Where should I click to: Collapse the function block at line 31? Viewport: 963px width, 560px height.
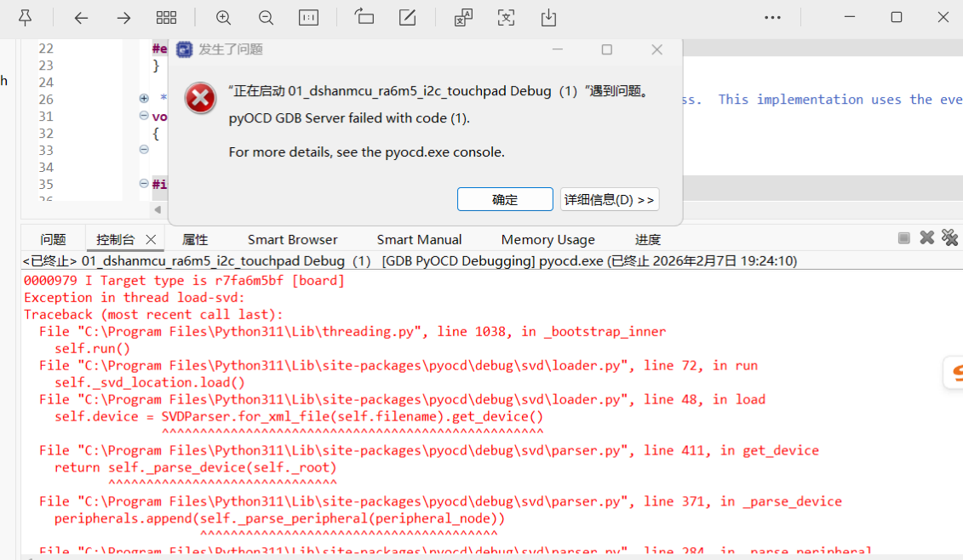[144, 116]
